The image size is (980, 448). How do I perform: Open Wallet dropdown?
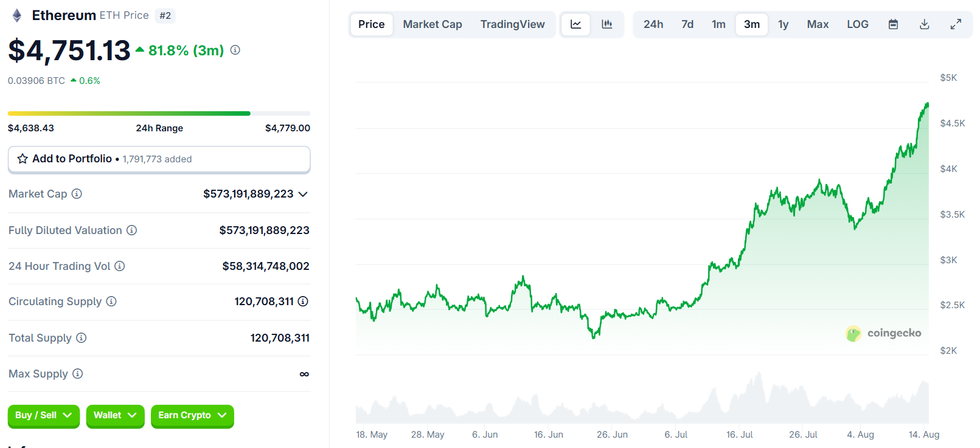point(115,416)
